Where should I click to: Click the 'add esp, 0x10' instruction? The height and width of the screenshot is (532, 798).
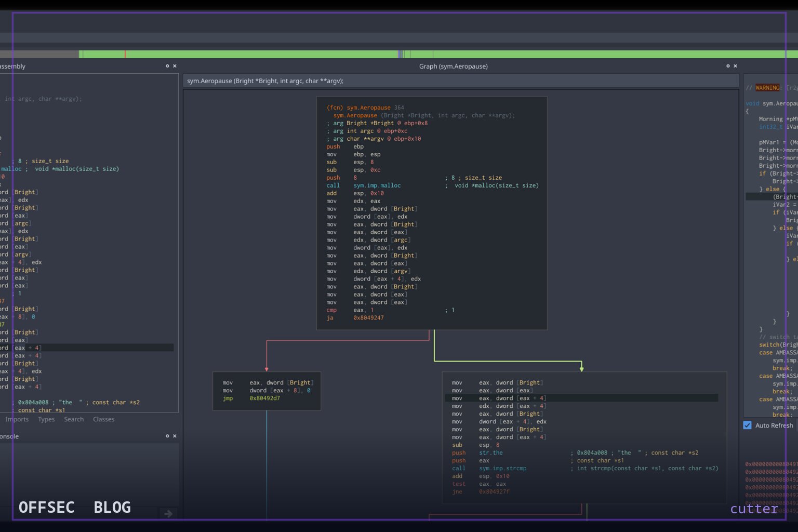point(355,193)
